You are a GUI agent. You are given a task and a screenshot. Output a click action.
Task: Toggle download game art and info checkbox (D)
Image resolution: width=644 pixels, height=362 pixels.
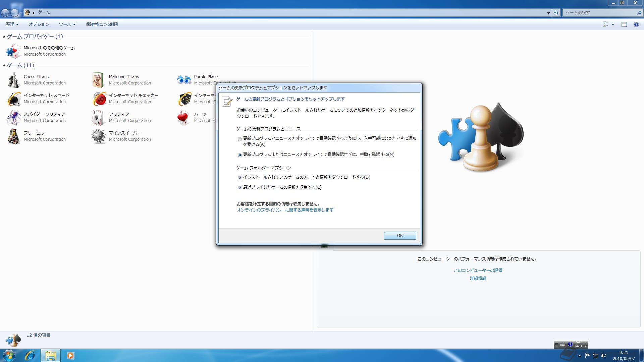[x=240, y=178]
